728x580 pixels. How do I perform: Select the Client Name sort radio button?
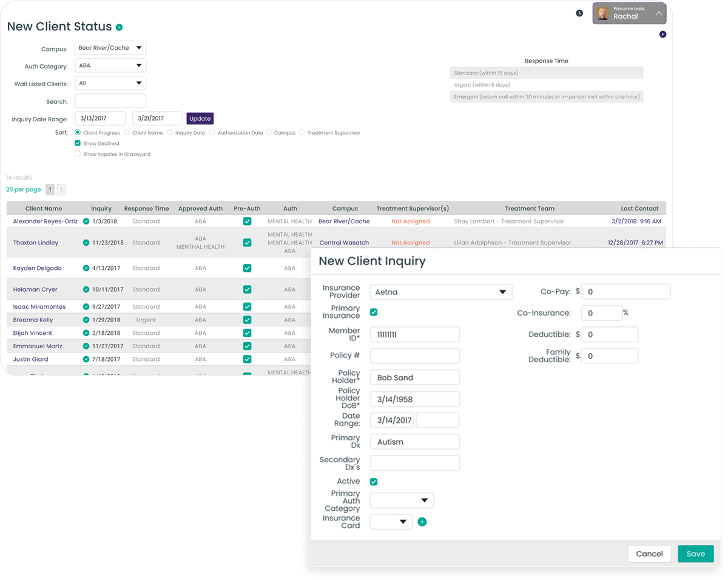[x=127, y=132]
